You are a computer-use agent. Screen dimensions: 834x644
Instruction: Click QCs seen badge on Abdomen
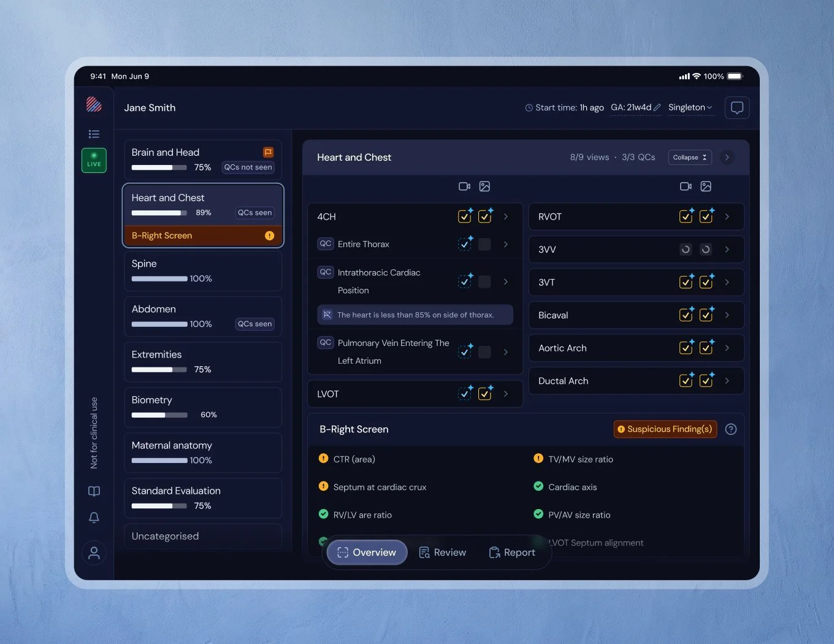pyautogui.click(x=254, y=324)
